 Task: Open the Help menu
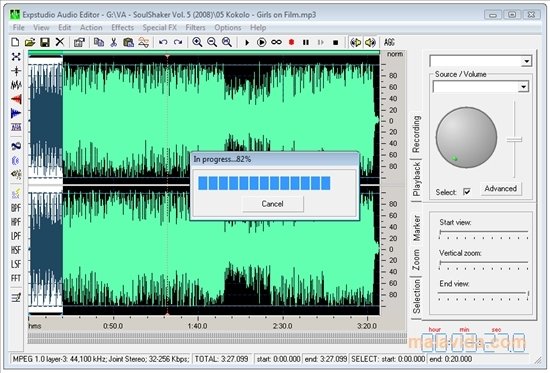[258, 27]
